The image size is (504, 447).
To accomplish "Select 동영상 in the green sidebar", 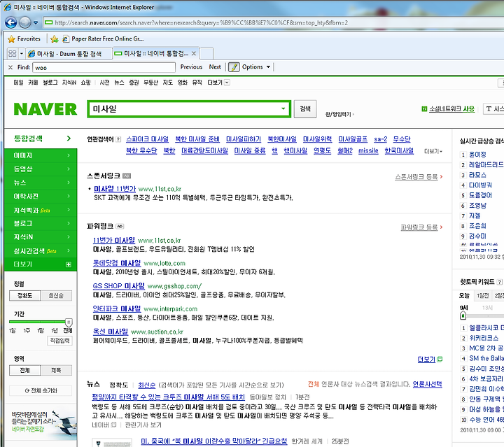I will pos(41,169).
